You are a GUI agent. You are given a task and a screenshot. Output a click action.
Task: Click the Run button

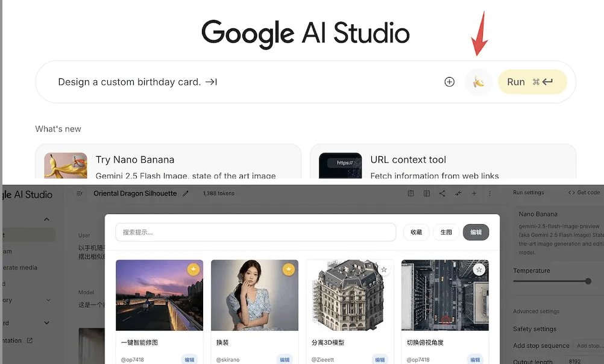(x=532, y=82)
